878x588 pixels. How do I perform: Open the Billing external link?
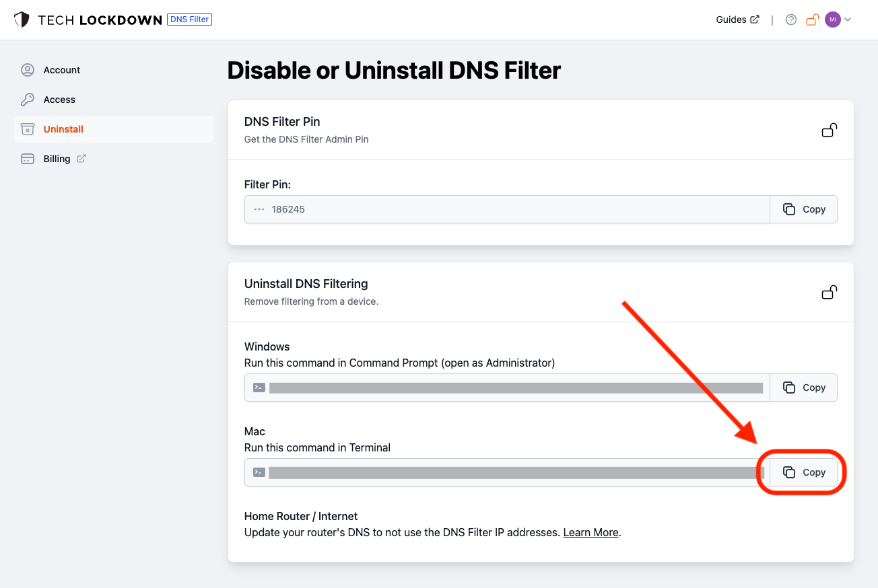tap(81, 158)
